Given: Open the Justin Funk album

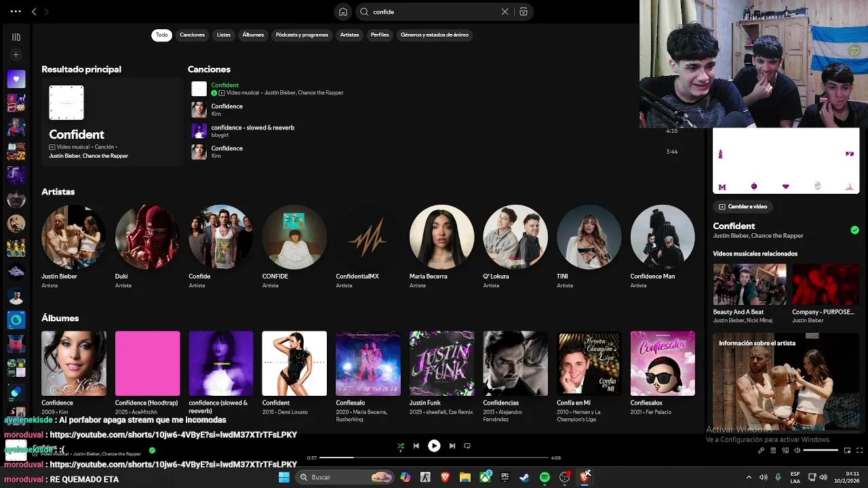Looking at the screenshot, I should (441, 373).
